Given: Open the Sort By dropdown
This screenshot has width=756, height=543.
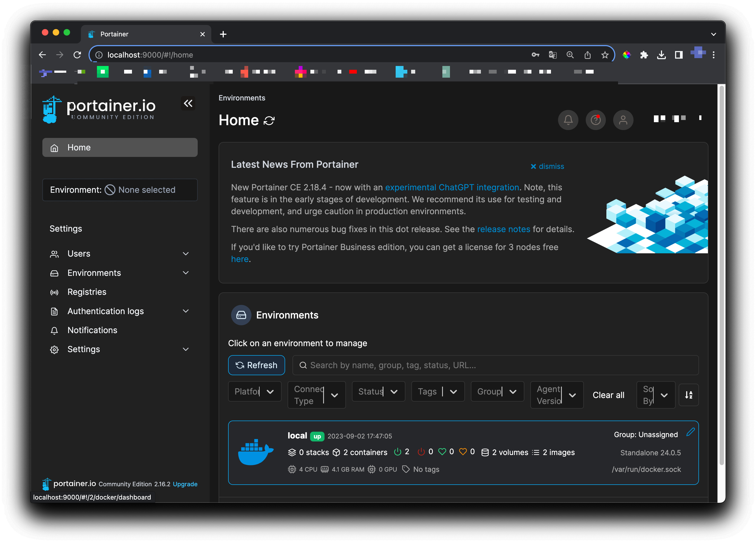Looking at the screenshot, I should pos(656,395).
